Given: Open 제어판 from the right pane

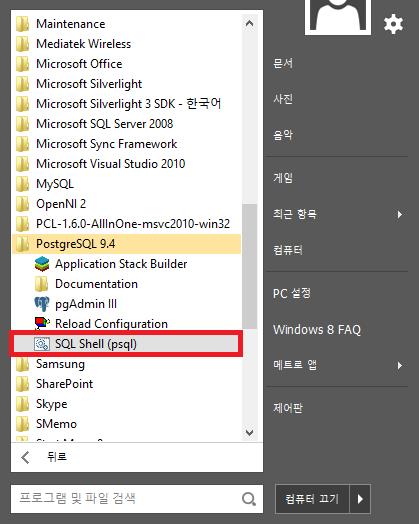Looking at the screenshot, I should point(288,408).
